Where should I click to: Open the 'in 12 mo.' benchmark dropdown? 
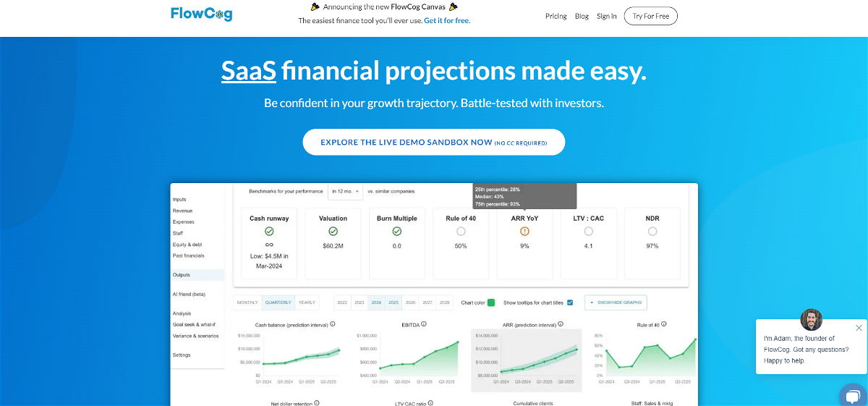(346, 191)
